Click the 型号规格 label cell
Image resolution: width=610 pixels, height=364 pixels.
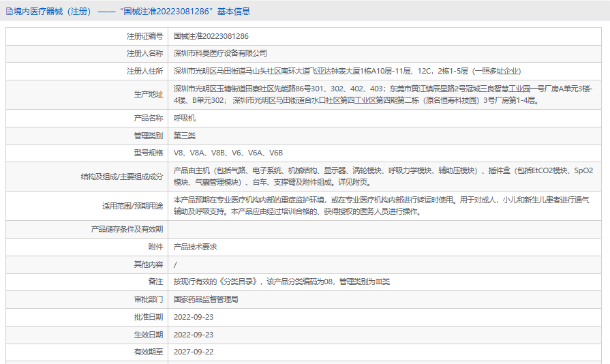click(x=87, y=153)
